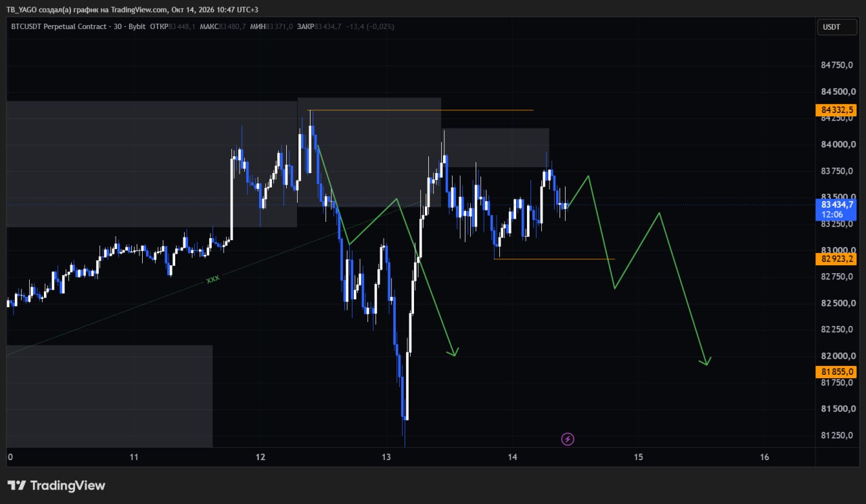Click date 15 on the time axis

[639, 457]
